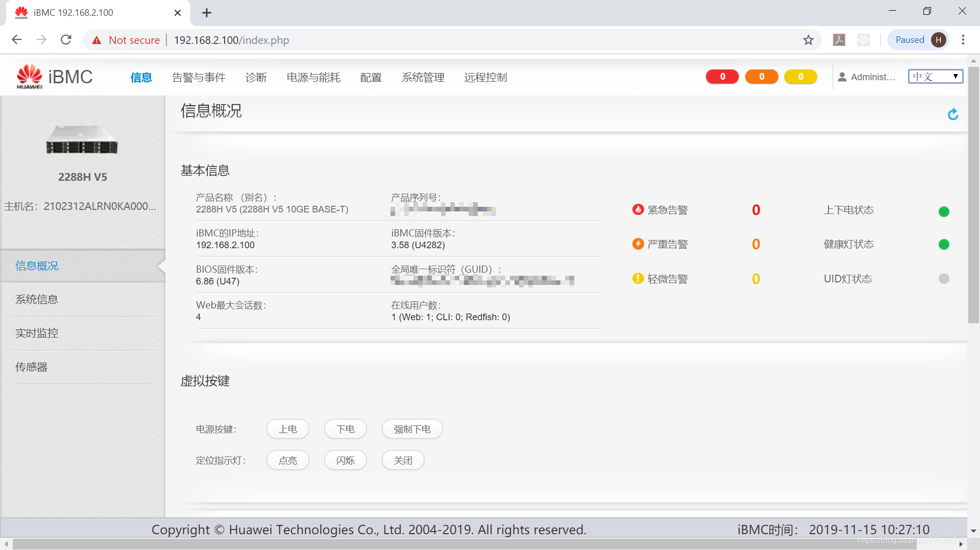This screenshot has width=980, height=550.
Task: Click the 严重告警 count zero
Action: pos(756,244)
